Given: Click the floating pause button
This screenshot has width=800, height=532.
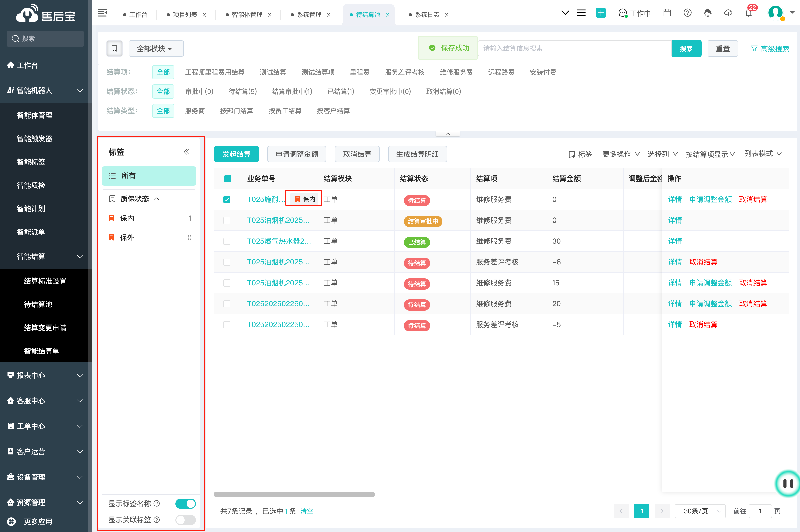Looking at the screenshot, I should [x=788, y=483].
